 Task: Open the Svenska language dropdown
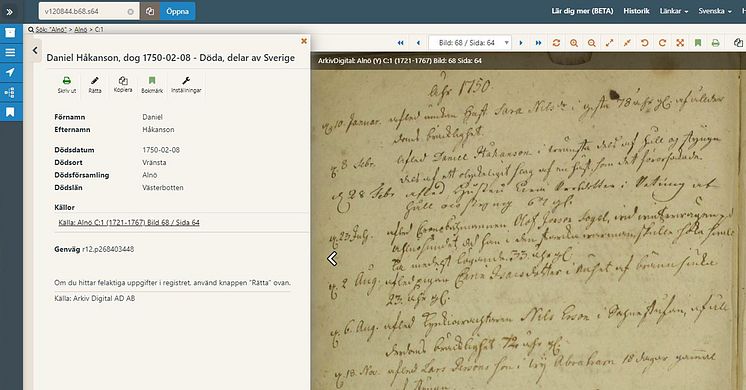tap(715, 11)
